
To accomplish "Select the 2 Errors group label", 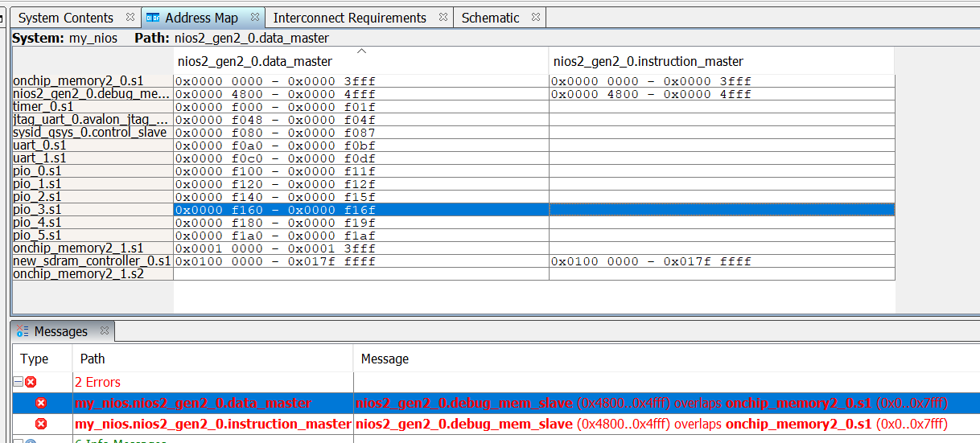I will tap(97, 382).
